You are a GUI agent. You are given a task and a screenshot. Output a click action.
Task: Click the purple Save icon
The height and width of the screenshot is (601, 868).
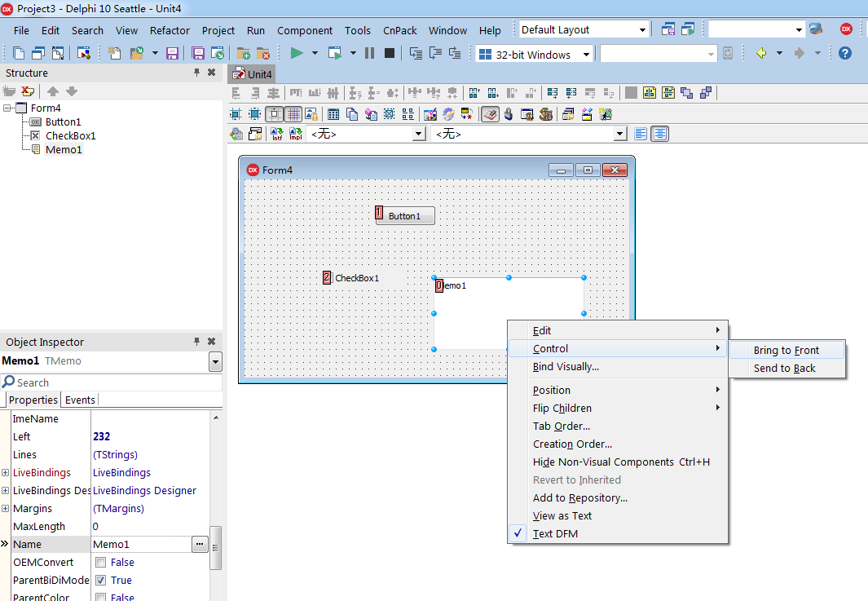[x=172, y=53]
